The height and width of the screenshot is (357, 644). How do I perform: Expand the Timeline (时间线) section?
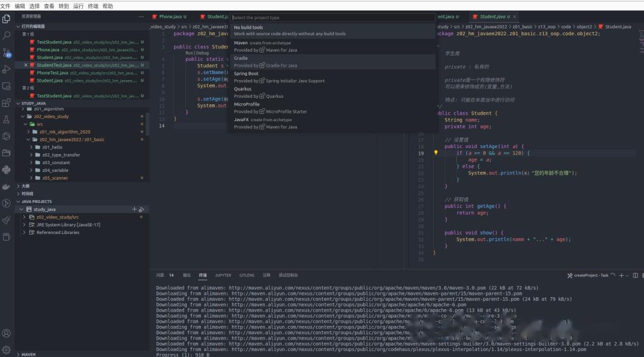coord(18,193)
